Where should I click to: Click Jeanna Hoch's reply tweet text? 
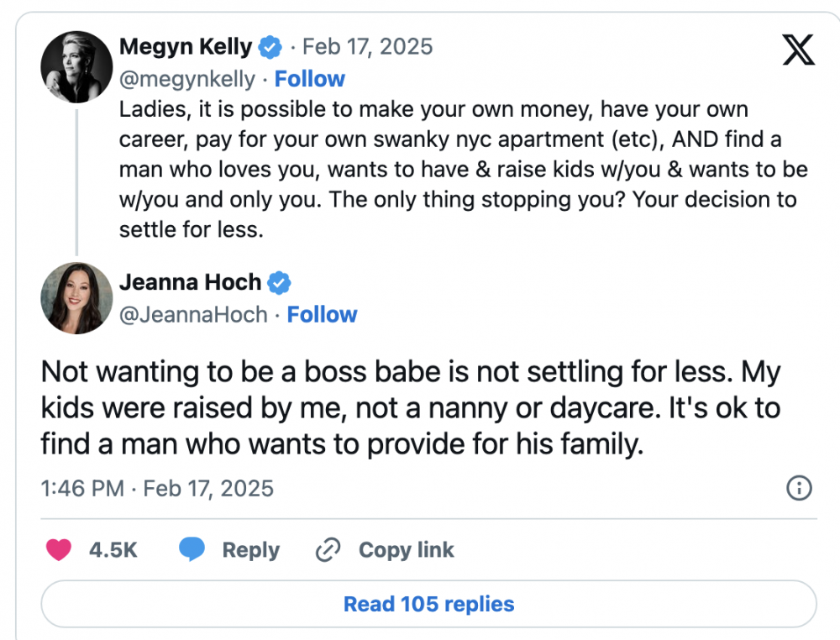coord(410,408)
